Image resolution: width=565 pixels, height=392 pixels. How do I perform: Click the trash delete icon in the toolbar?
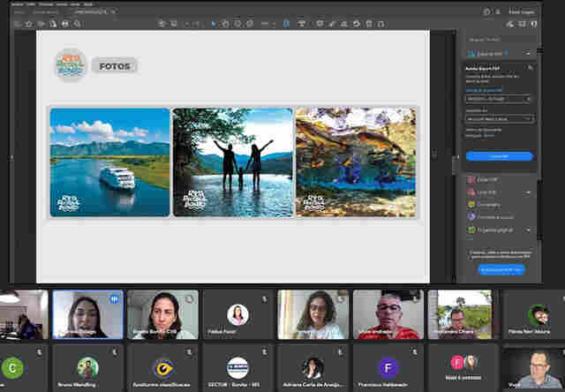tap(369, 24)
